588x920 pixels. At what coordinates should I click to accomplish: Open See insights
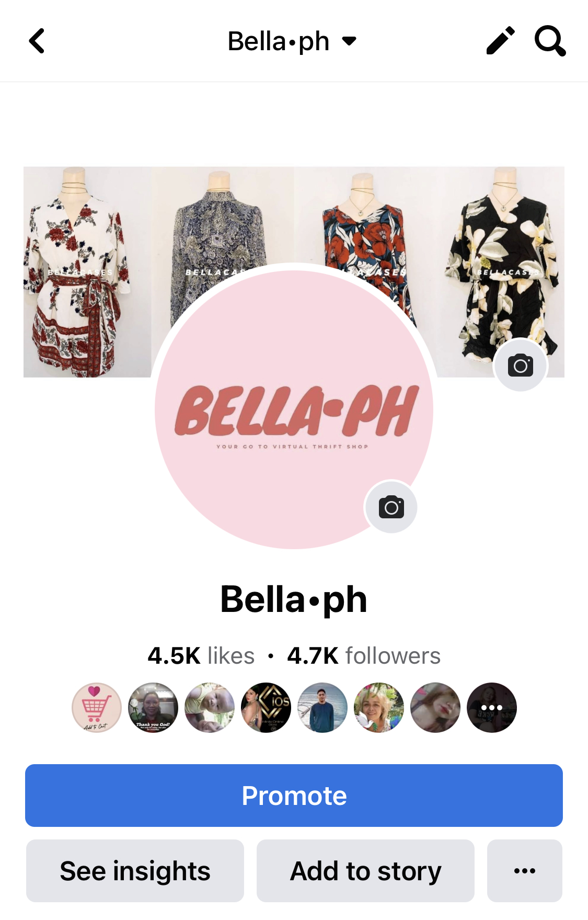135,871
